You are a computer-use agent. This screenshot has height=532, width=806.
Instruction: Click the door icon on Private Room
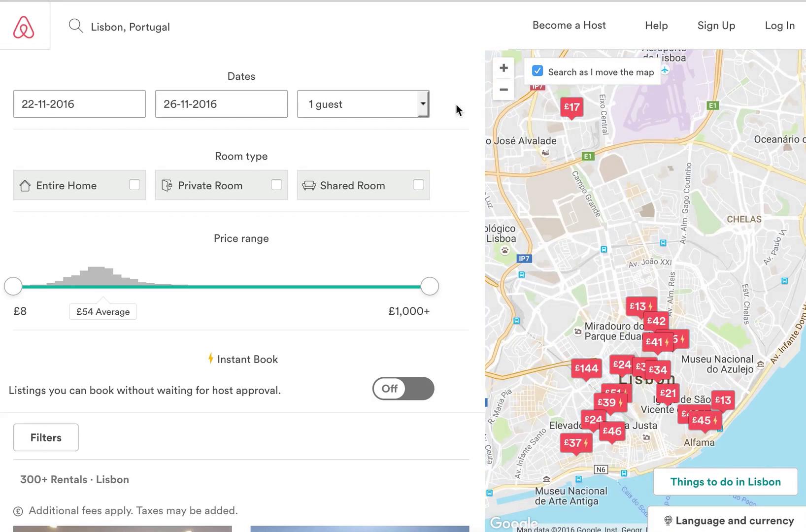point(167,185)
